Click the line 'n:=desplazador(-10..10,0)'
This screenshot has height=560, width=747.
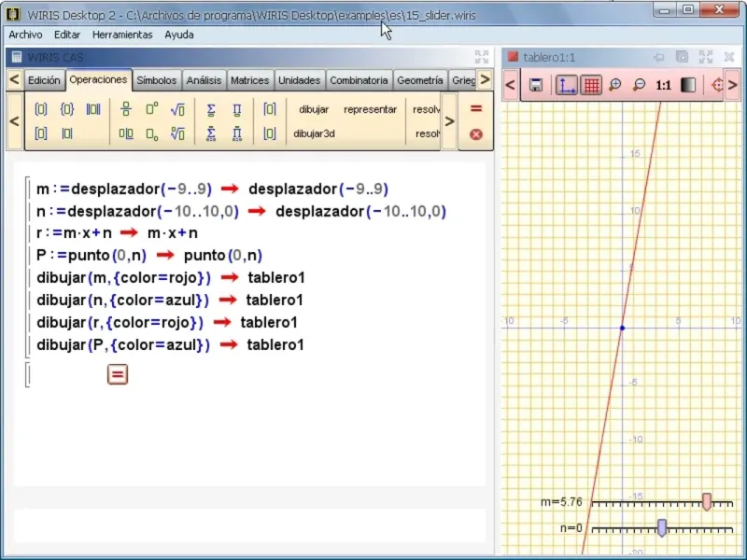[x=242, y=212]
